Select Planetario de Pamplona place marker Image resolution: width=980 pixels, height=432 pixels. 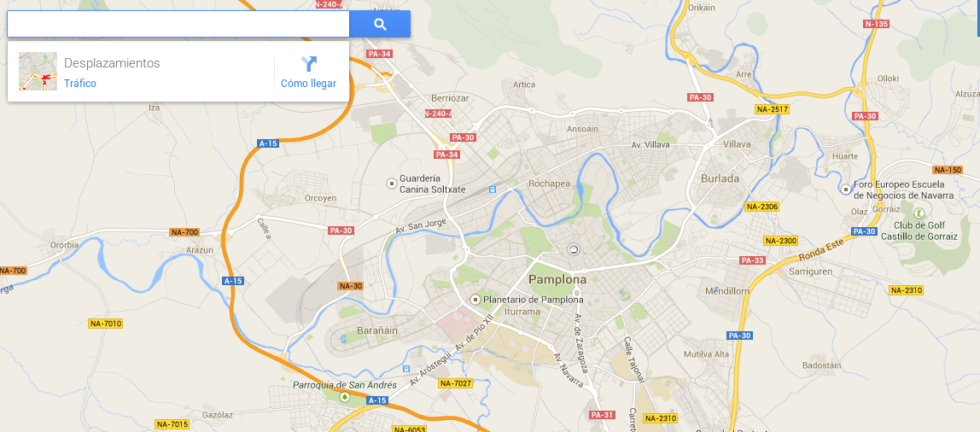[475, 300]
